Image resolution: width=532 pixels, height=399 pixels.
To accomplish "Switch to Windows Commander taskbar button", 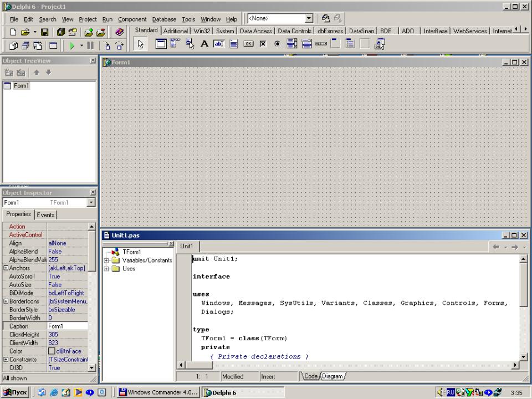I will tap(158, 392).
